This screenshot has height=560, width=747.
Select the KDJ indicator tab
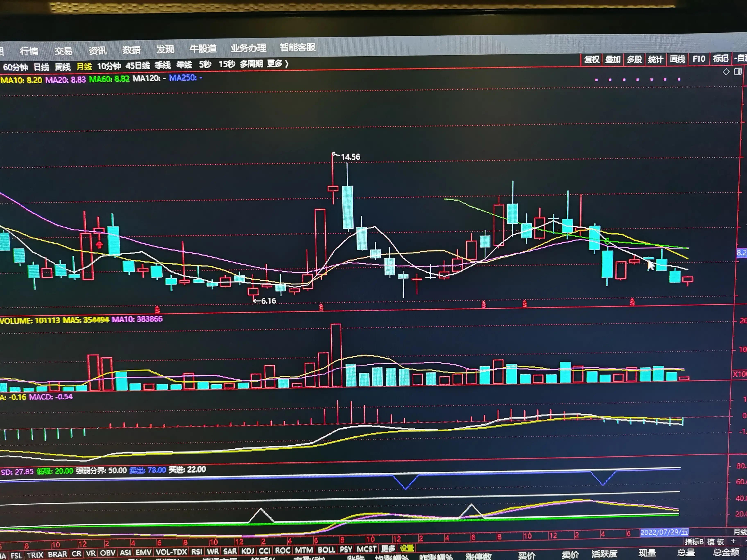tap(248, 551)
